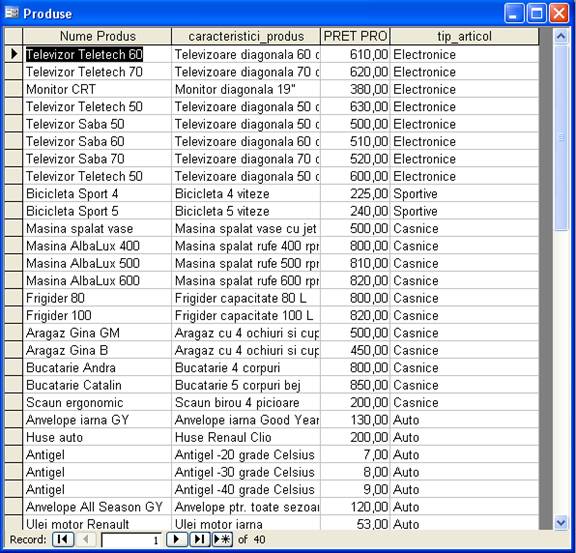
Task: Click cell 'Antigel -30 grade Celsius'
Action: pyautogui.click(x=246, y=472)
